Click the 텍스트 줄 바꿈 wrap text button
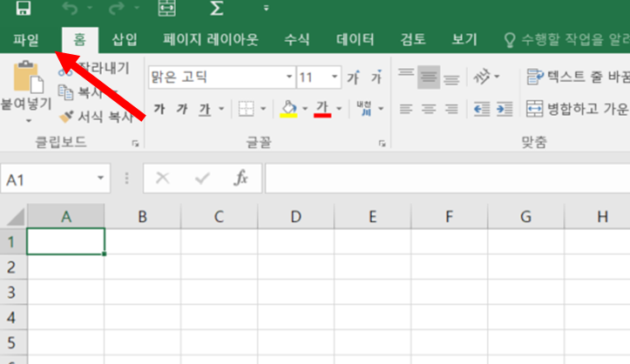The height and width of the screenshot is (364, 630). [578, 77]
